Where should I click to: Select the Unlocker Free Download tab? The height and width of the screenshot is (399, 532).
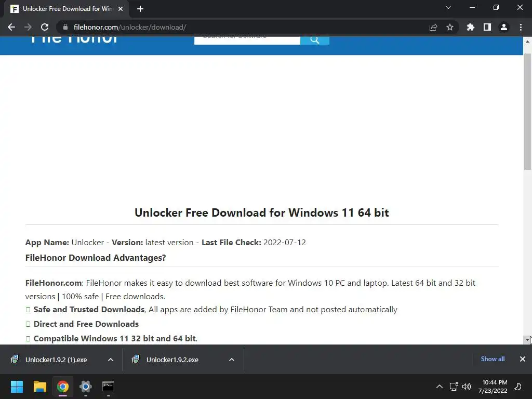(66, 9)
